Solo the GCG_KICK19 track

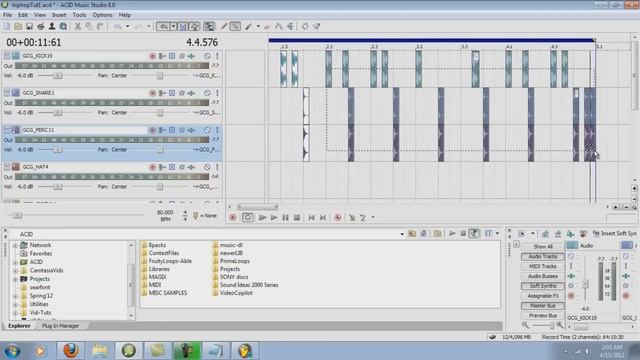pos(217,56)
